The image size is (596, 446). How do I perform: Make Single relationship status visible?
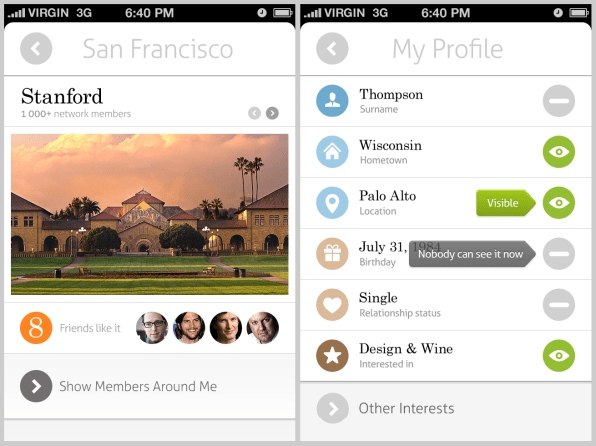coord(559,305)
